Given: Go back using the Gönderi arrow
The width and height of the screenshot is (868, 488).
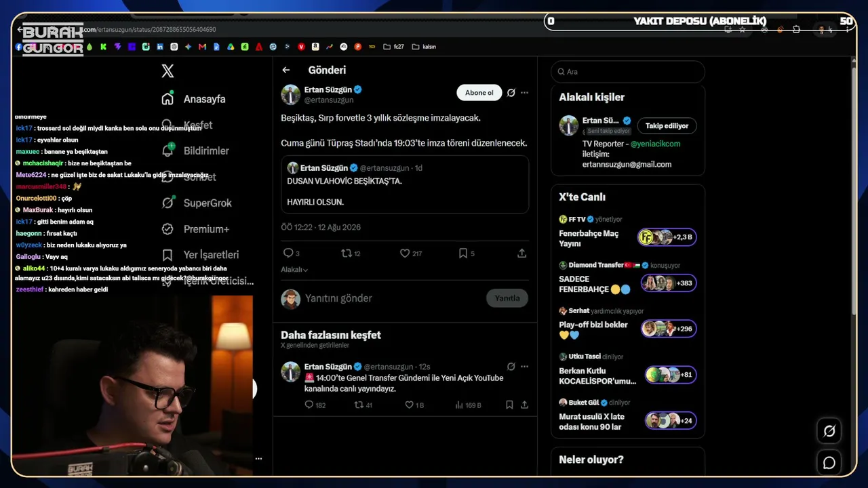Looking at the screenshot, I should click(286, 70).
